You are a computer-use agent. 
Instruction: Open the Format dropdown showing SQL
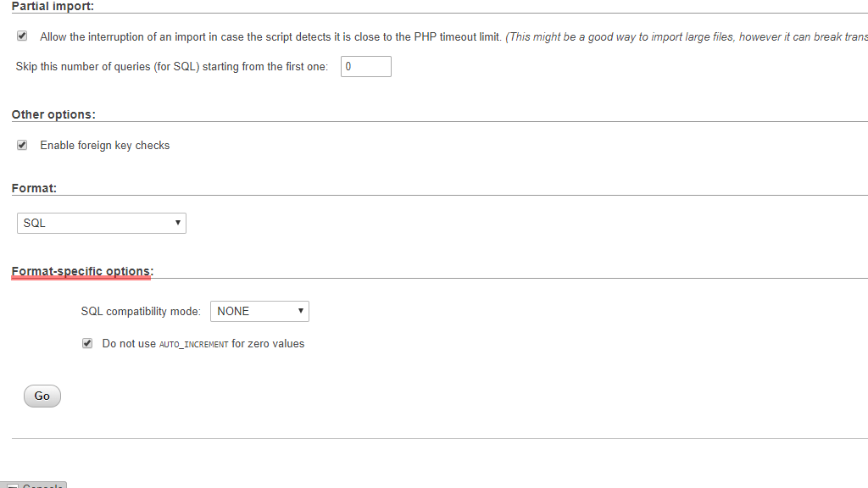101,223
